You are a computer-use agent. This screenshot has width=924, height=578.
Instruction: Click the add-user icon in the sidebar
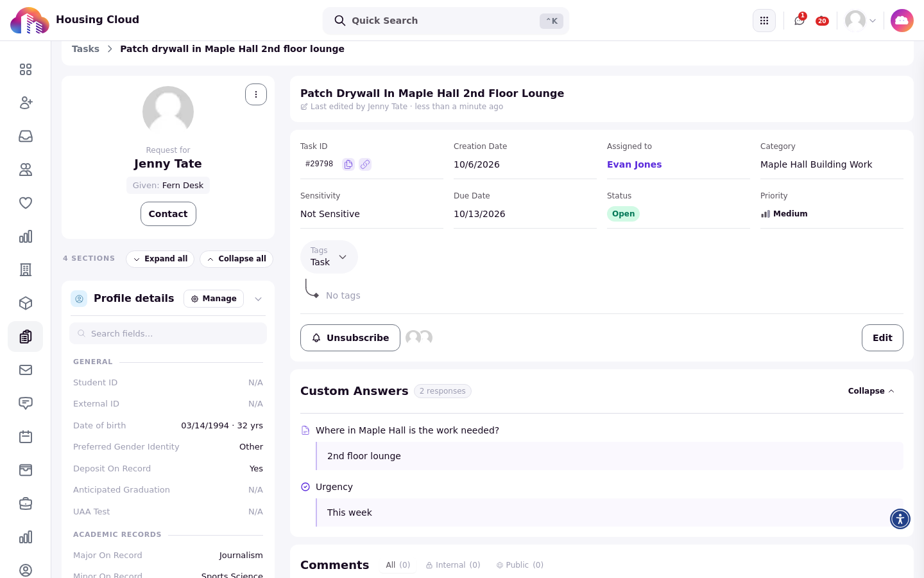click(26, 103)
